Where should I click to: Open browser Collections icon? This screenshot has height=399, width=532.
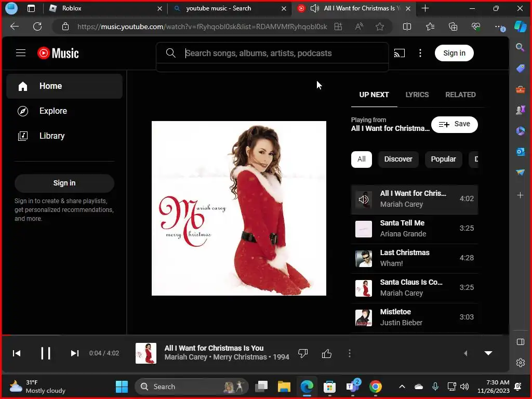[453, 26]
